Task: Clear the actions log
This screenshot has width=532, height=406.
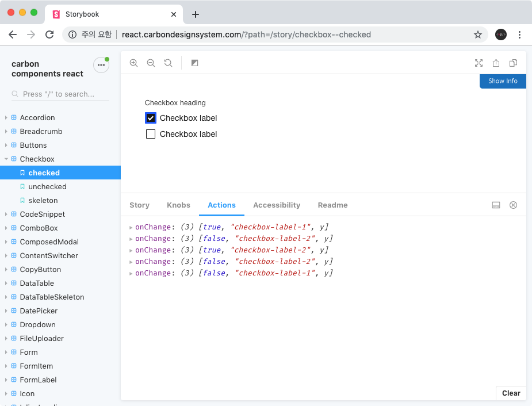Action: [511, 393]
